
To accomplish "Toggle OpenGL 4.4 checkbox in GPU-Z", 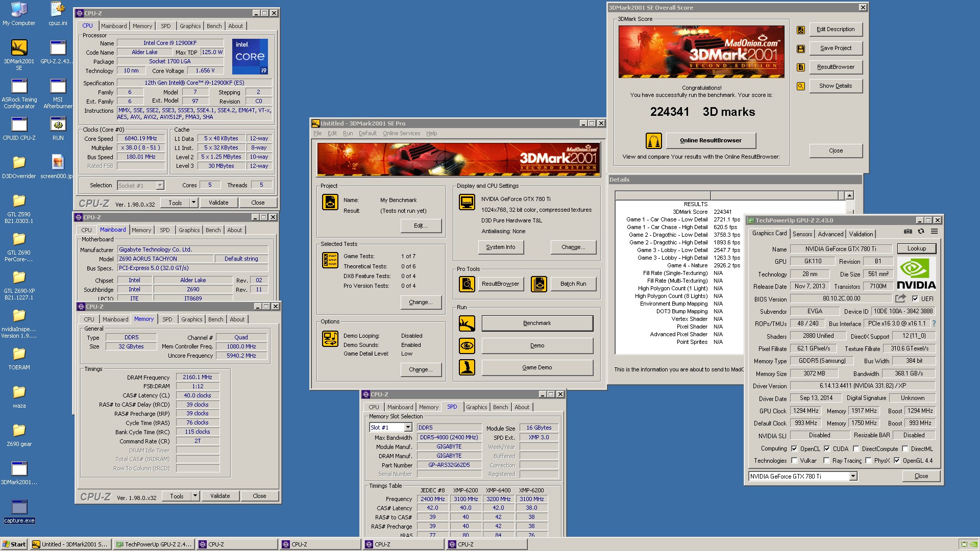I will click(897, 461).
